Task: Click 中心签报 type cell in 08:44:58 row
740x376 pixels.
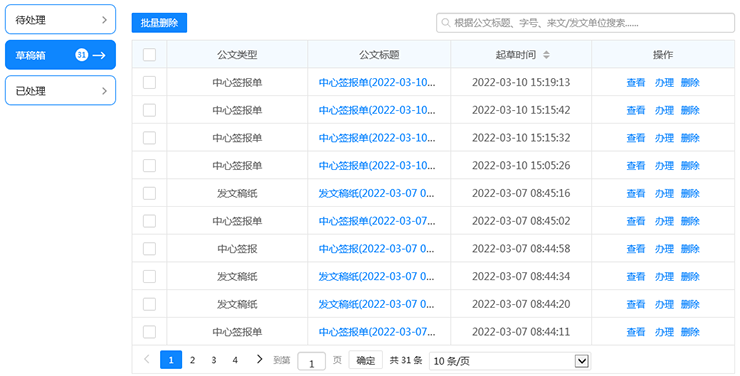Action: [x=237, y=249]
